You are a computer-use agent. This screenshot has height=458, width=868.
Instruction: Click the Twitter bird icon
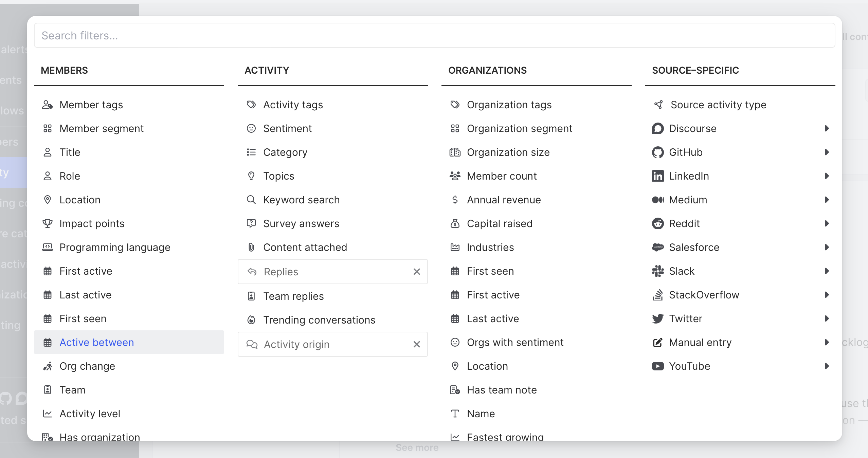point(657,319)
